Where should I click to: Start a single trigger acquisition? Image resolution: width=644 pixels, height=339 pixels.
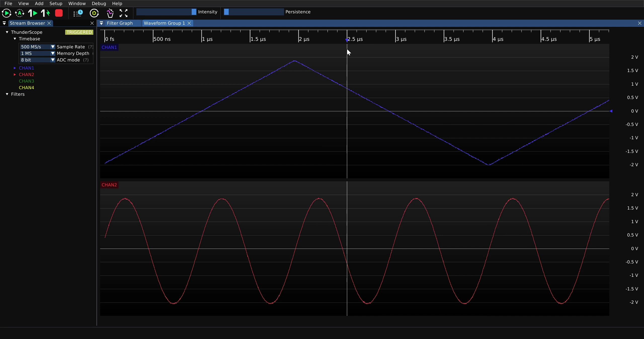[33, 13]
